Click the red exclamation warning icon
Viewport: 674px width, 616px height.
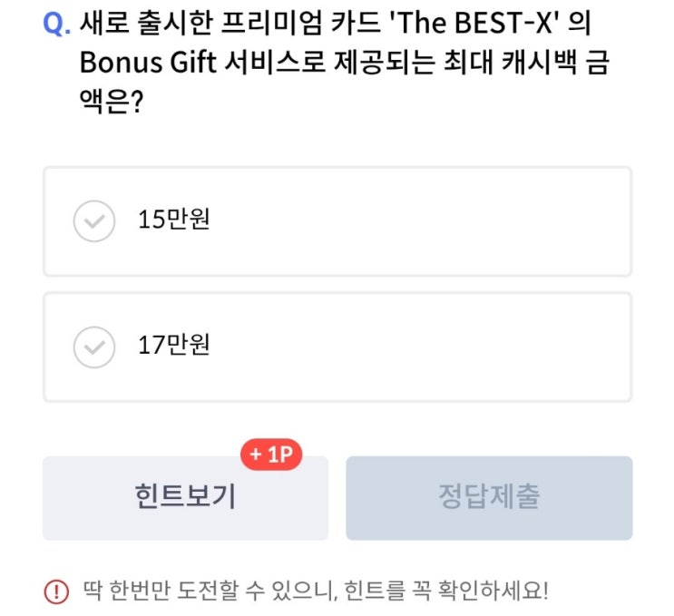[x=56, y=592]
